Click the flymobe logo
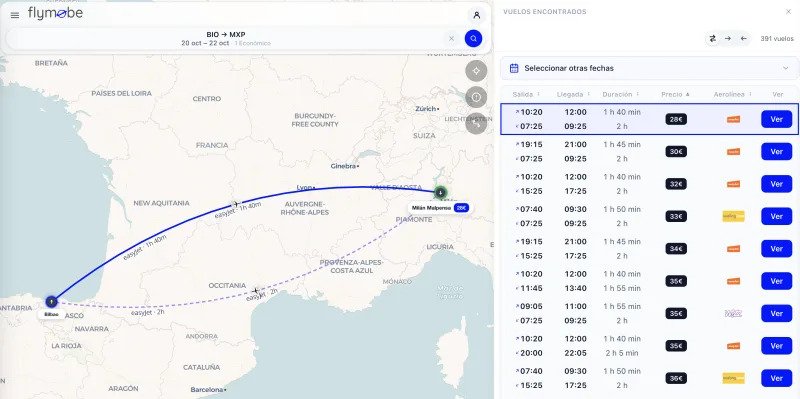800x399 pixels. (x=55, y=14)
